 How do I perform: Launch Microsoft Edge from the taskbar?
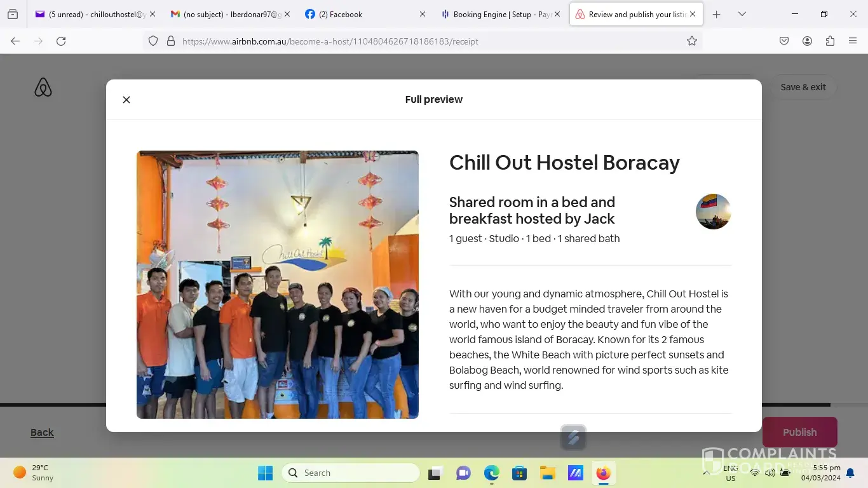coord(491,473)
